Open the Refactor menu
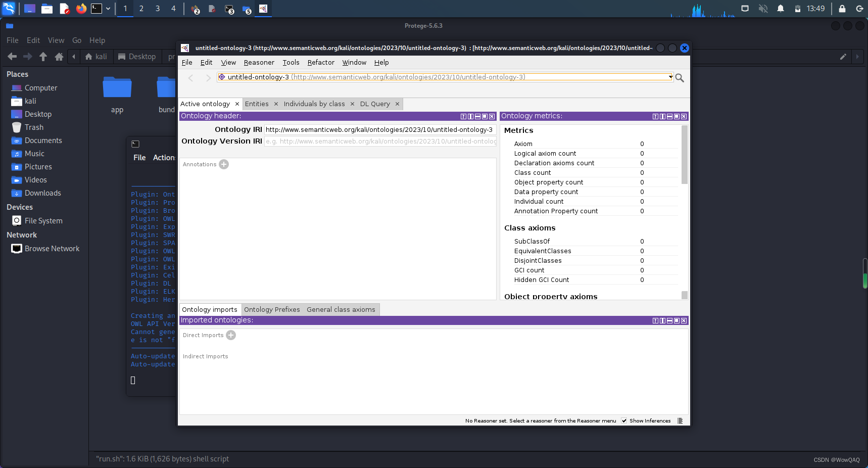868x468 pixels. coord(321,63)
